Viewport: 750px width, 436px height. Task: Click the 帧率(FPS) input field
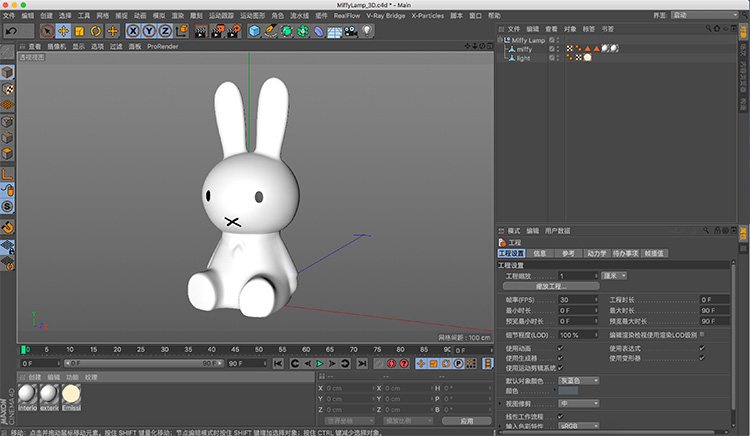578,300
